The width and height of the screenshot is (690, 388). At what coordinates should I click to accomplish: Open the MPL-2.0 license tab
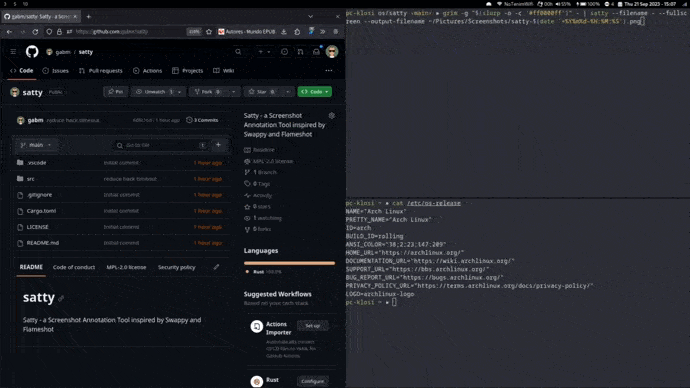[126, 267]
